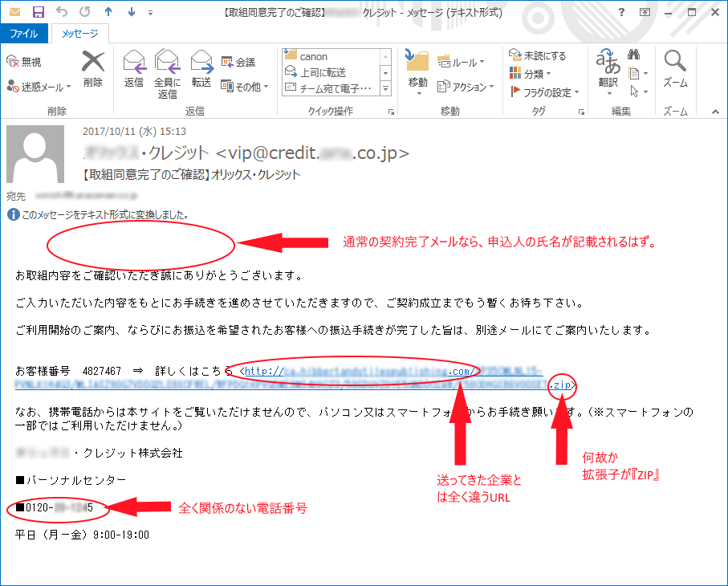728x586 pixels.
Task: Open the アクション actions dropdown
Action: pyautogui.click(x=466, y=87)
